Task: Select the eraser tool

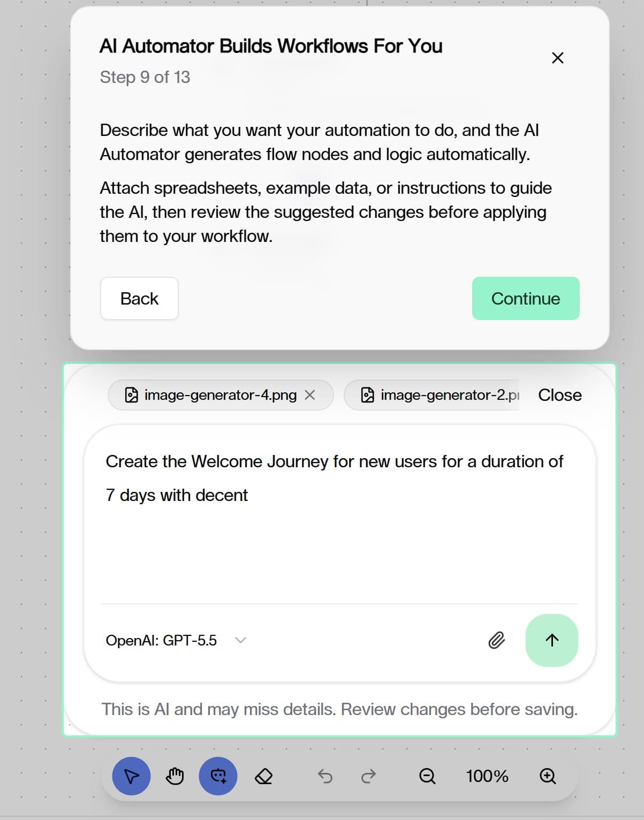Action: coord(263,776)
